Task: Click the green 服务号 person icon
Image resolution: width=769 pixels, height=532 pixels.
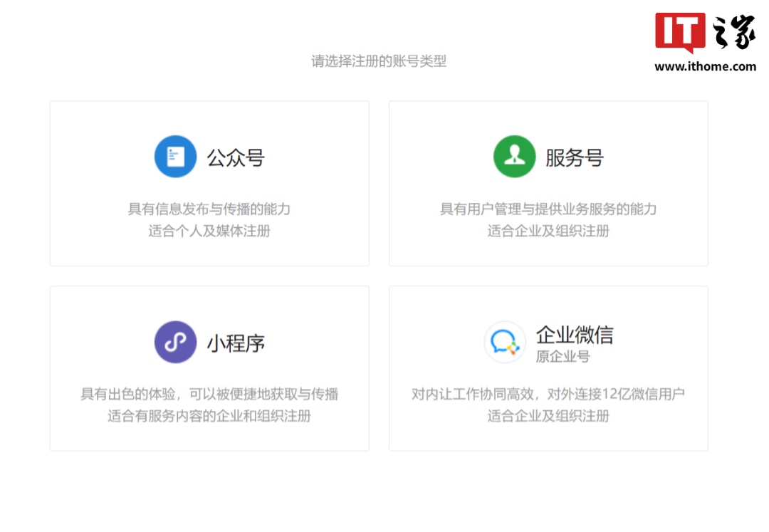Action: tap(514, 157)
